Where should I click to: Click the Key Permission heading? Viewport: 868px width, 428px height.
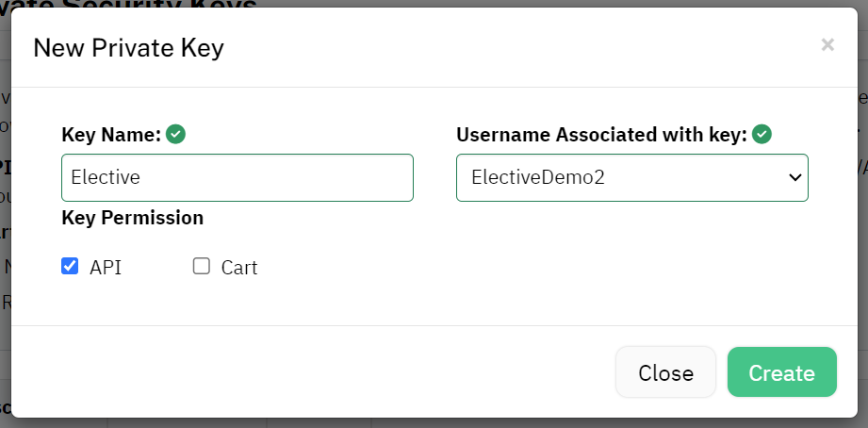132,218
